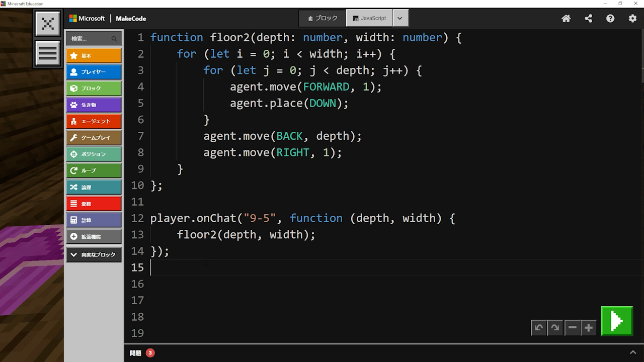Click the redo arrow button
This screenshot has height=362, width=644.
tap(555, 328)
